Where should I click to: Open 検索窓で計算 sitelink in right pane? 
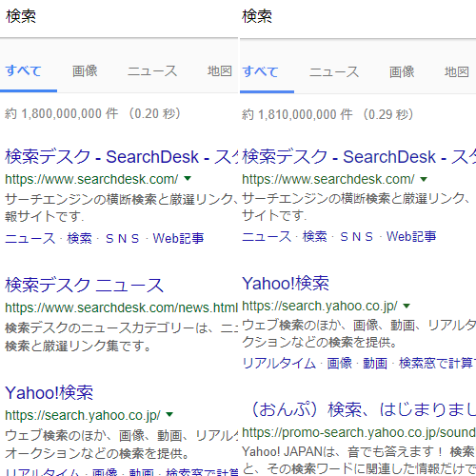pos(437,363)
